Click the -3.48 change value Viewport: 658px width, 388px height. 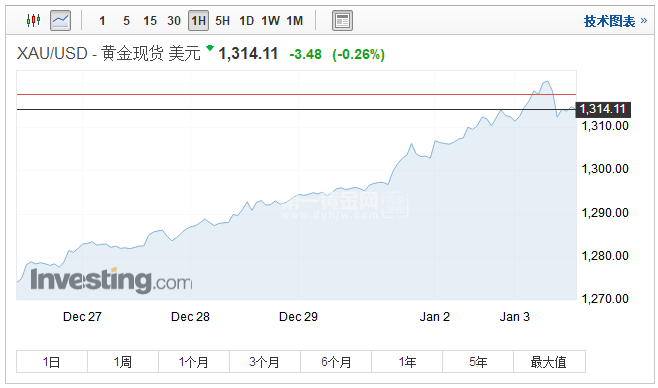point(306,54)
